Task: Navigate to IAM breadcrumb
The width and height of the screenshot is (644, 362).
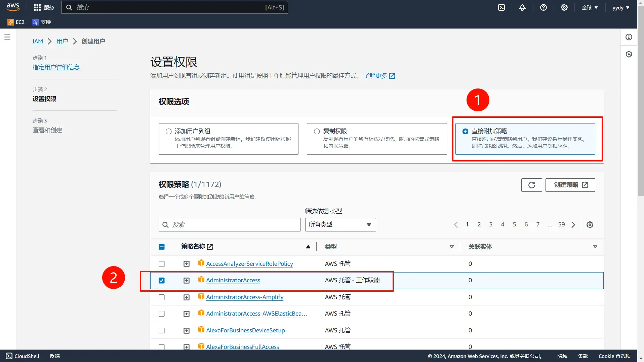Action: [38, 41]
